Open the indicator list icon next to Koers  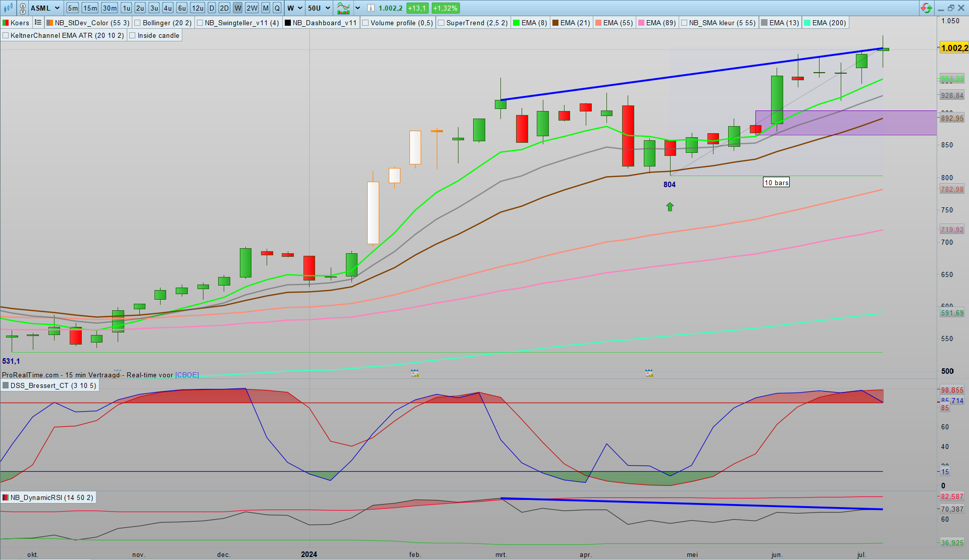coord(38,23)
